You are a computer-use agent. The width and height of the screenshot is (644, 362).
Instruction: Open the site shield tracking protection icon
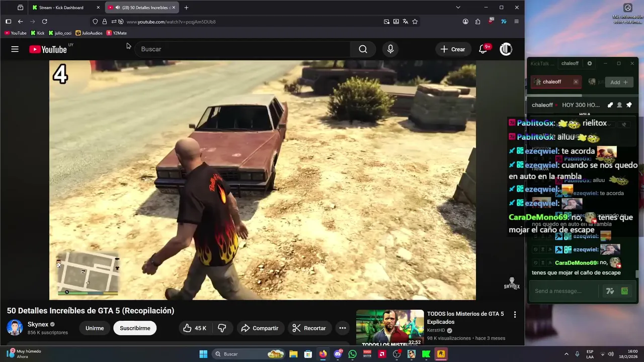click(x=95, y=22)
